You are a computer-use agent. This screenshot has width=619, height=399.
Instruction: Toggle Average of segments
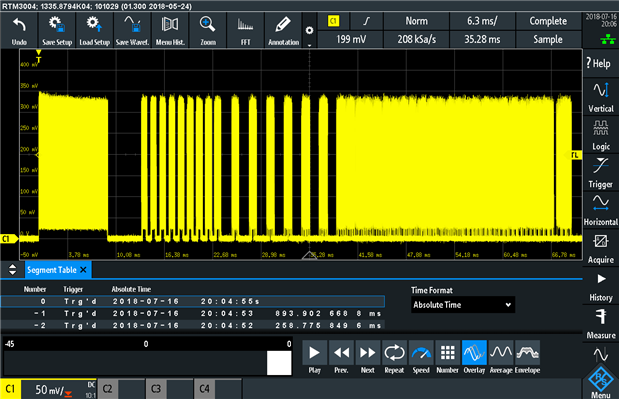click(501, 357)
